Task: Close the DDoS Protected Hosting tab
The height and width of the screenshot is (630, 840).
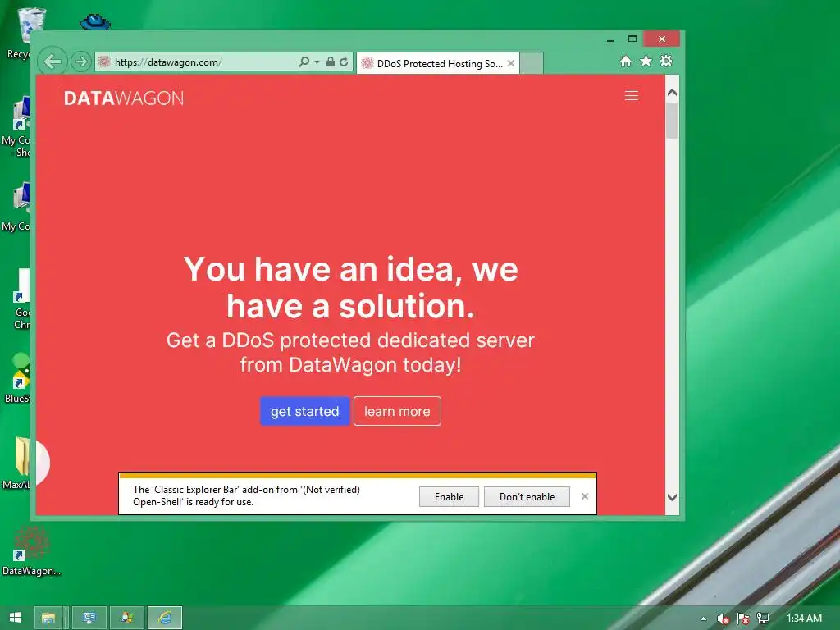Action: (511, 63)
